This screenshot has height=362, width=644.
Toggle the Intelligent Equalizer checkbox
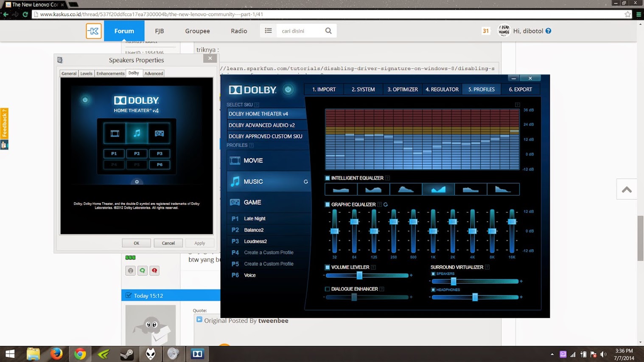click(x=327, y=178)
